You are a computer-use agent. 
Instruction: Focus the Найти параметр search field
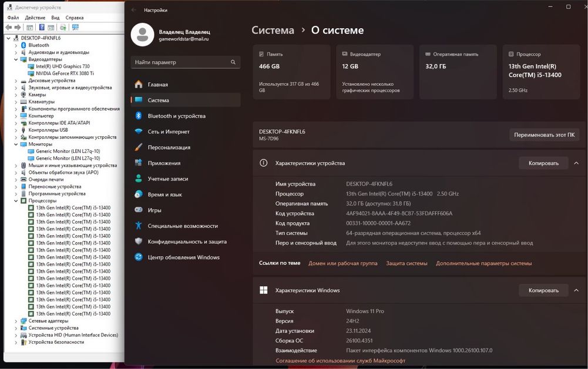coord(186,62)
